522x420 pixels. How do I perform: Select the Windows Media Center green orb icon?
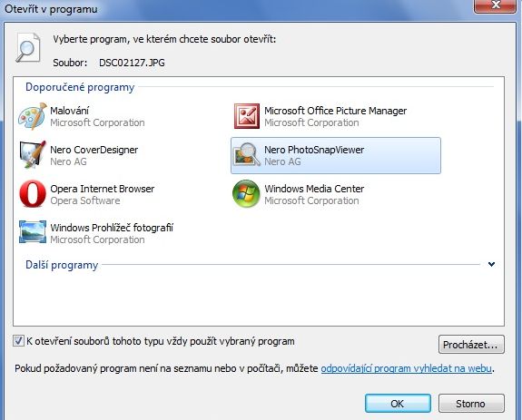(x=246, y=194)
